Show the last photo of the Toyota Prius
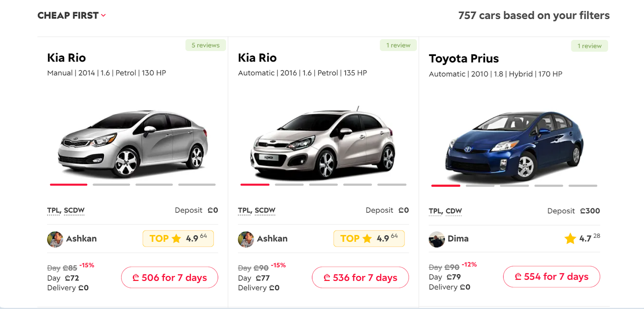Image resolution: width=644 pixels, height=309 pixels. 583,186
